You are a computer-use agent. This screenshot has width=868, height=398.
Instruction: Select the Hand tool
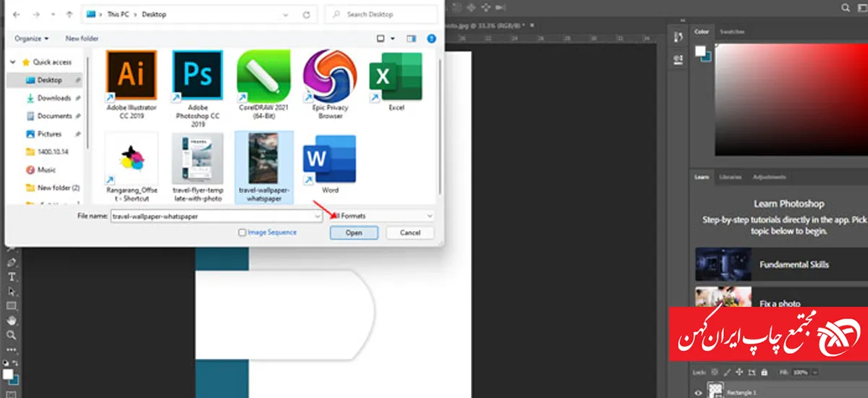click(x=12, y=321)
